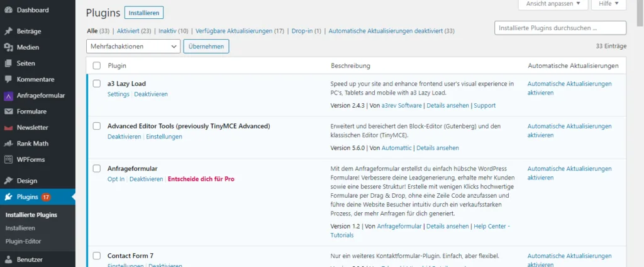644x267 pixels.
Task: Click the 33 Einträge count text
Action: coord(611,46)
